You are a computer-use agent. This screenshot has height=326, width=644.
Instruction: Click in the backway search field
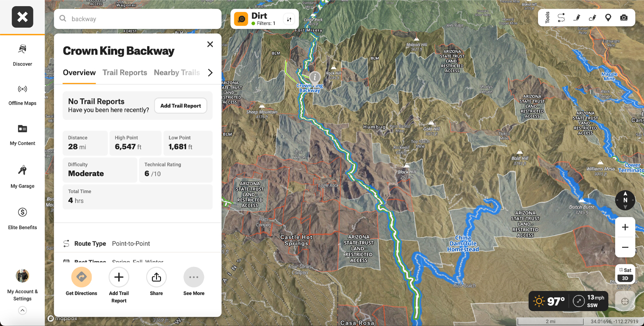[x=138, y=19]
